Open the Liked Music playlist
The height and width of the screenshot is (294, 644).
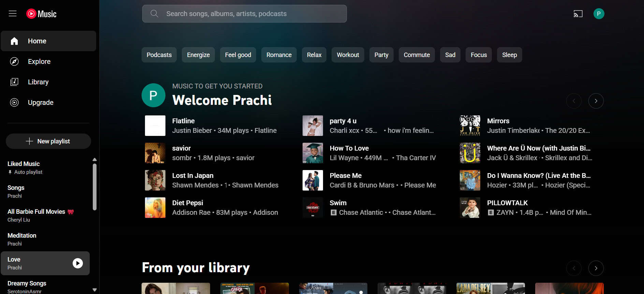[24, 164]
